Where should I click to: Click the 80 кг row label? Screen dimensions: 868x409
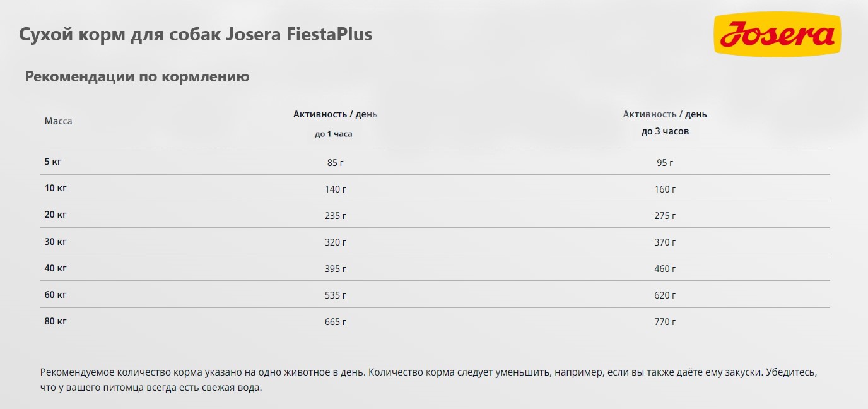pyautogui.click(x=56, y=321)
